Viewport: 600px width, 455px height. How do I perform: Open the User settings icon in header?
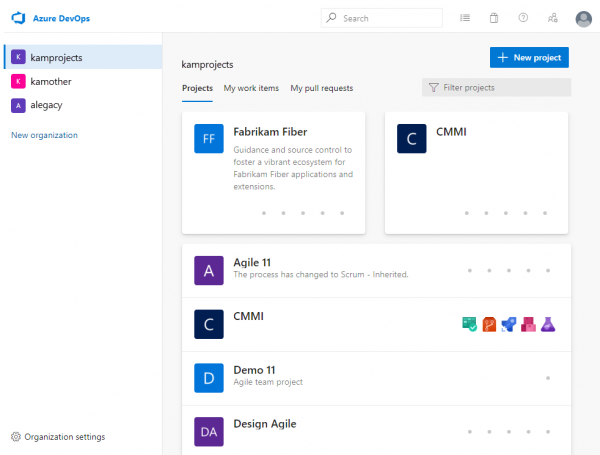click(553, 18)
